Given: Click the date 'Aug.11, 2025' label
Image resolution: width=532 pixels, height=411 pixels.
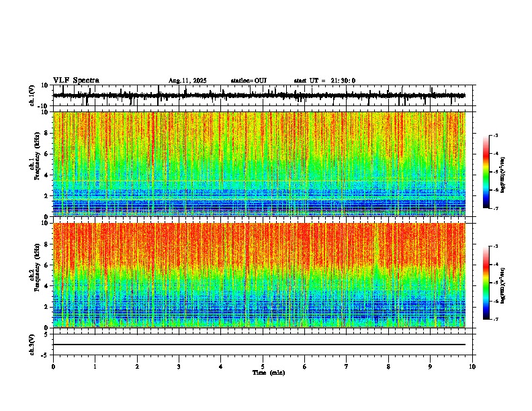Looking at the screenshot, I should click(187, 81).
